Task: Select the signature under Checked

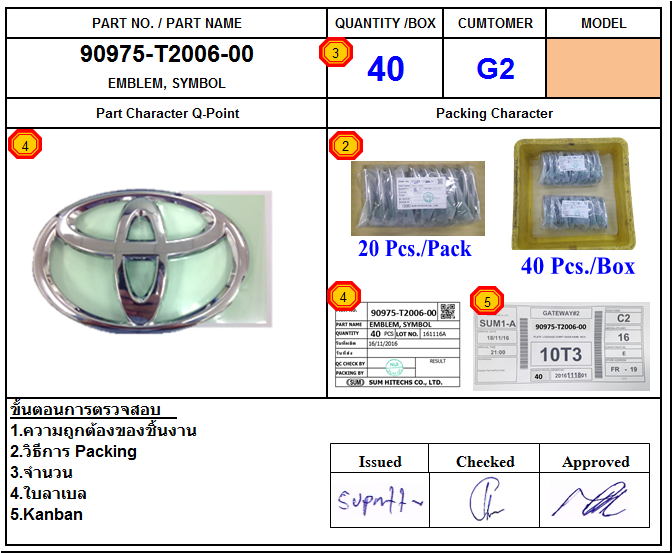Action: tap(486, 499)
